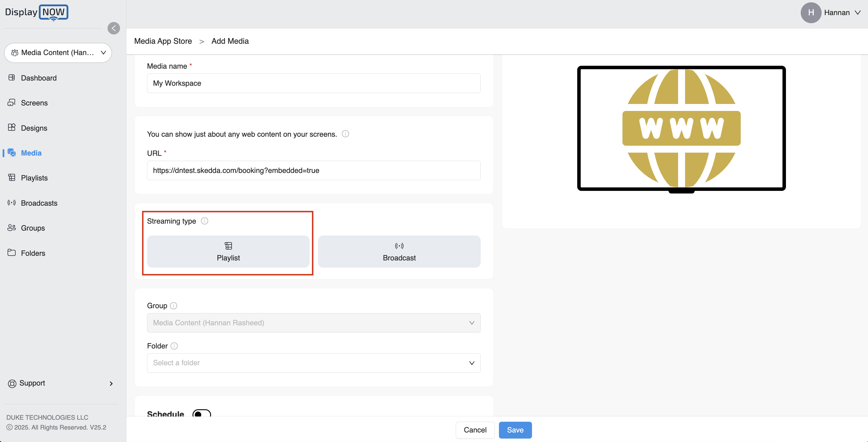Open the Select a folder dropdown

click(x=313, y=363)
